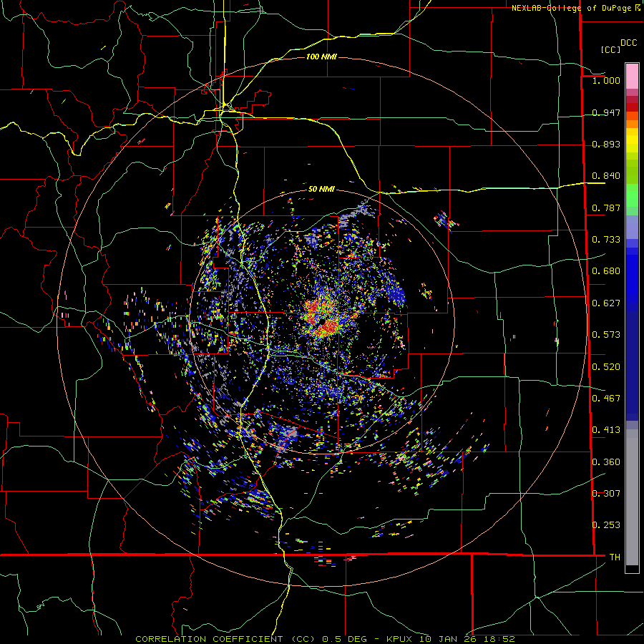Viewport: 644px width, 644px height.
Task: Click CORRELATION COEFFICIENT title in bottom caption
Action: 210,639
